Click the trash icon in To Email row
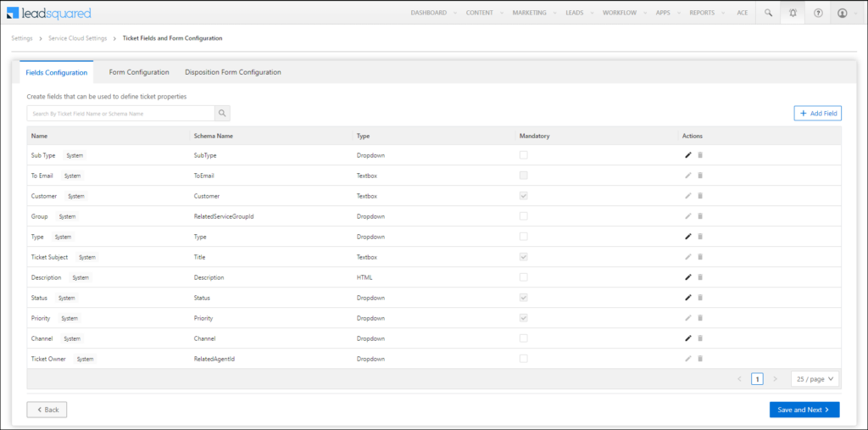Screen dimensions: 868x430 point(699,176)
